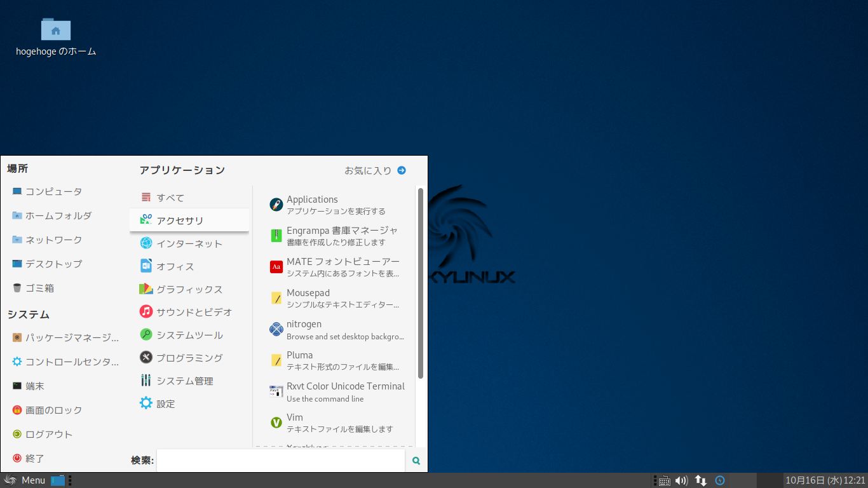Click the network tray icon
Image resolution: width=868 pixels, height=488 pixels.
(x=701, y=480)
